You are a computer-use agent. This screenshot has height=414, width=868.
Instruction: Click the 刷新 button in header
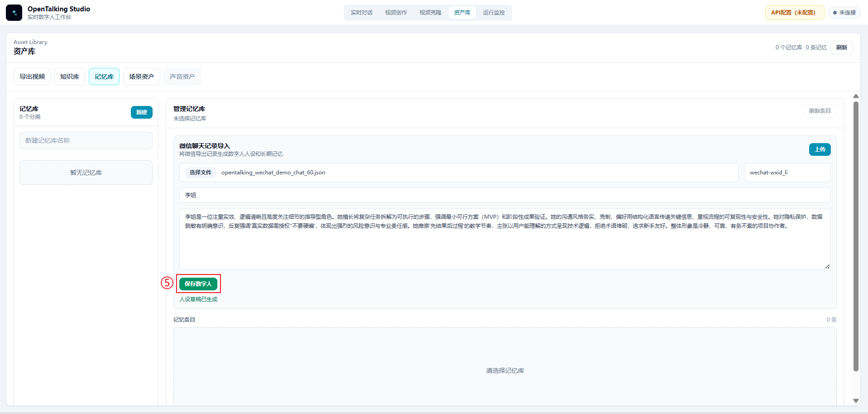842,48
